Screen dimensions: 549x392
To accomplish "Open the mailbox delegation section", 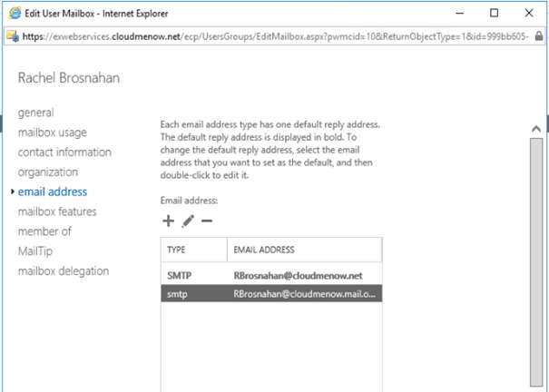I will (x=64, y=271).
